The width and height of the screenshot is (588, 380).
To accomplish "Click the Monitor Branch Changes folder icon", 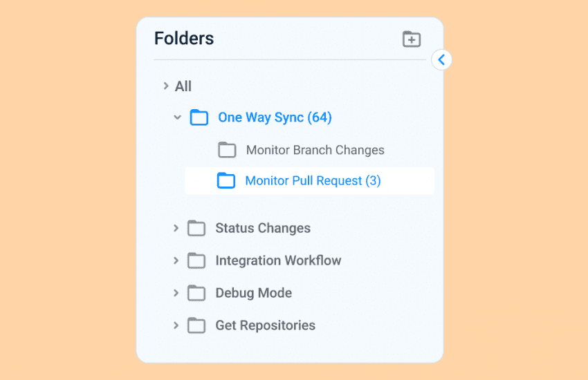I will [x=227, y=150].
